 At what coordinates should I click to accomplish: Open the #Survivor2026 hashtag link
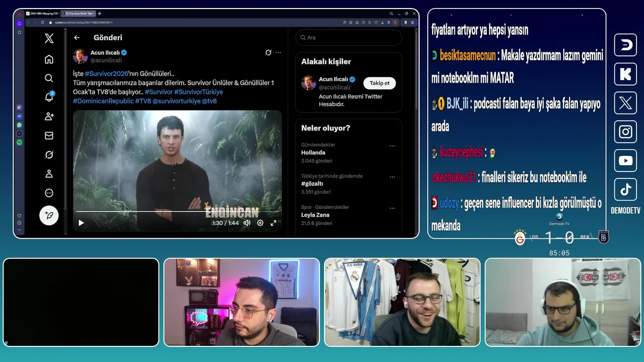point(107,74)
